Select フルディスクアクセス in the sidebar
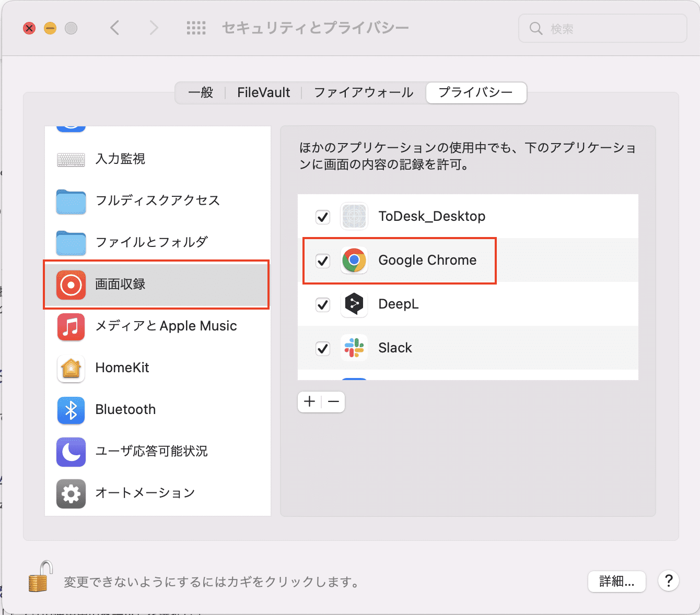The width and height of the screenshot is (700, 615). (158, 200)
